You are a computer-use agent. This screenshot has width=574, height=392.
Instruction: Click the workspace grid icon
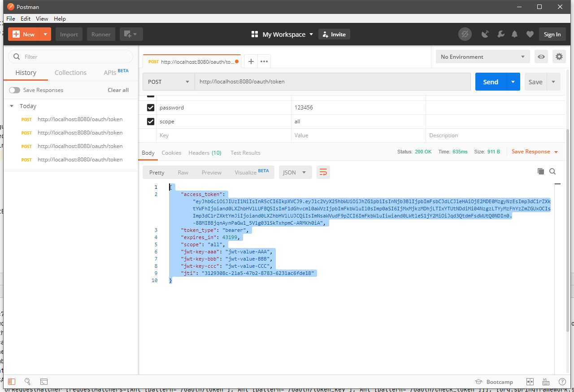pyautogui.click(x=255, y=34)
